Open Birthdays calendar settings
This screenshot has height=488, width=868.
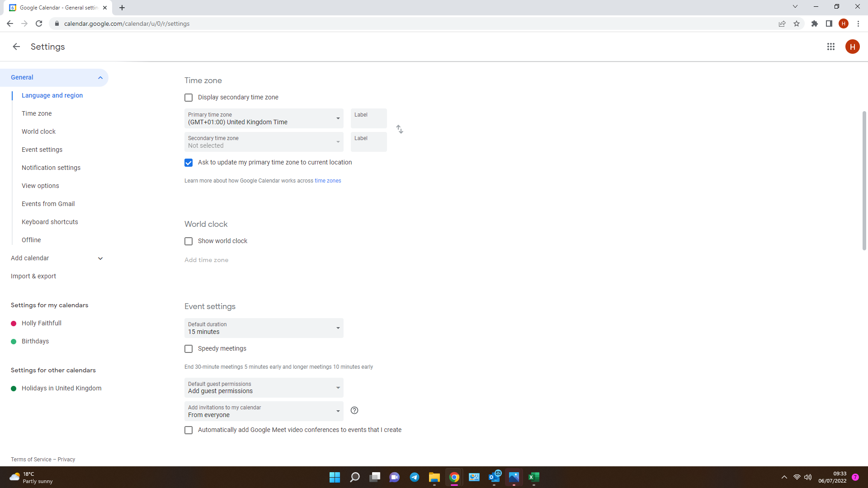pos(35,341)
